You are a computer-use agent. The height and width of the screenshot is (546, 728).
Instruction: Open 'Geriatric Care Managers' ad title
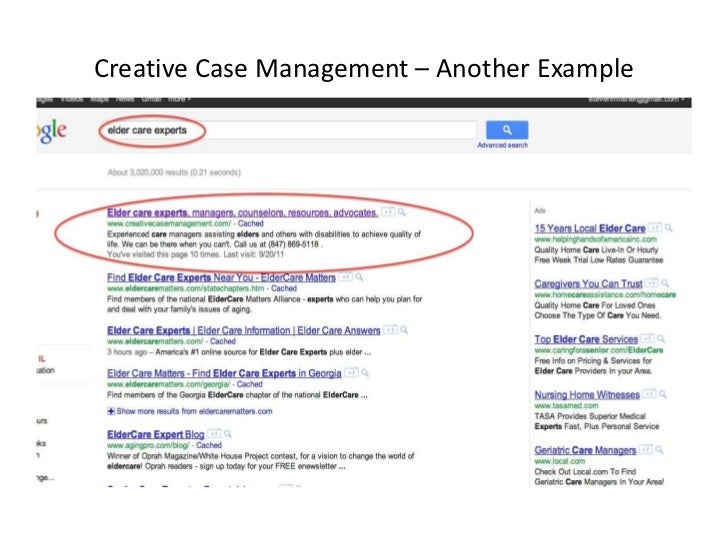click(585, 450)
